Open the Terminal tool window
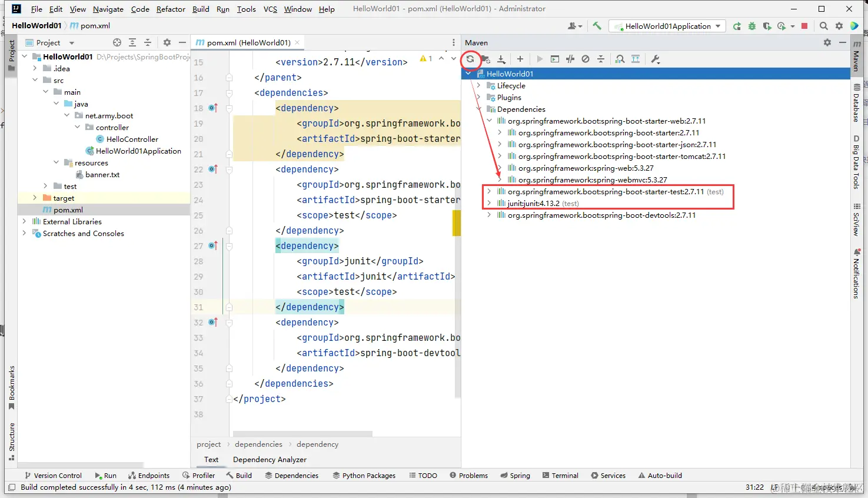Screen dimensions: 868x498 coord(560,475)
